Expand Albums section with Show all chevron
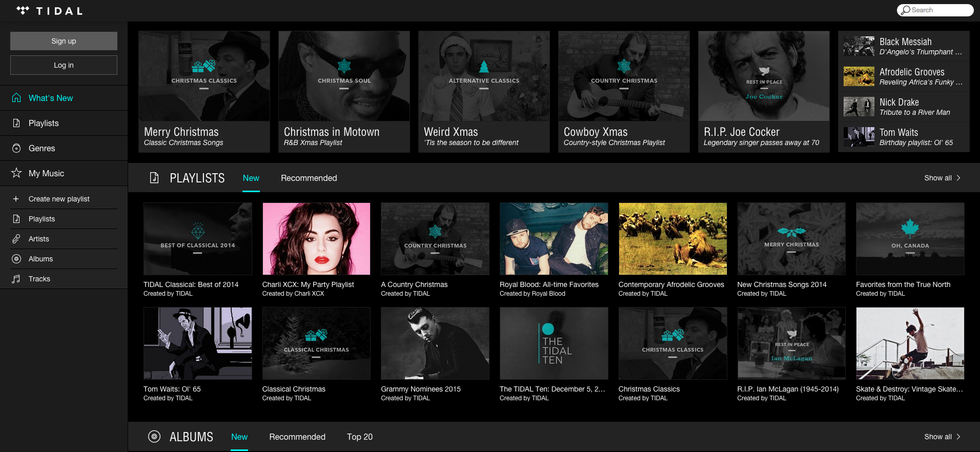The width and height of the screenshot is (980, 452). (958, 437)
